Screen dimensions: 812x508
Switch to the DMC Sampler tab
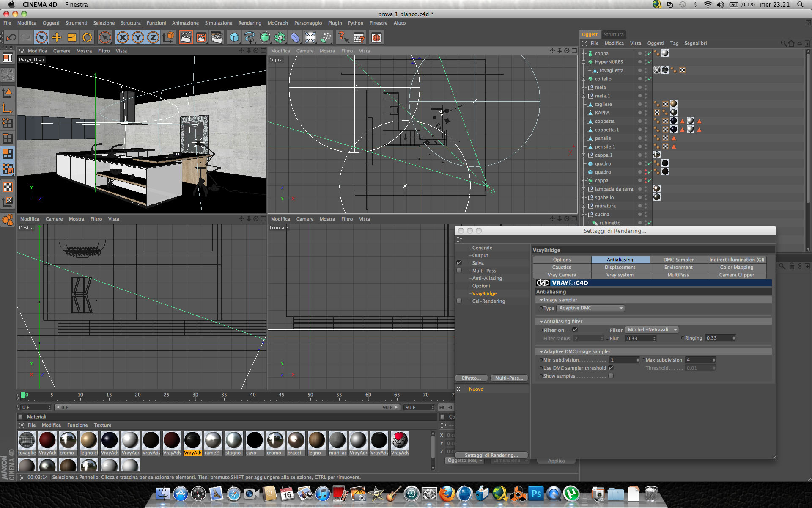pyautogui.click(x=678, y=260)
